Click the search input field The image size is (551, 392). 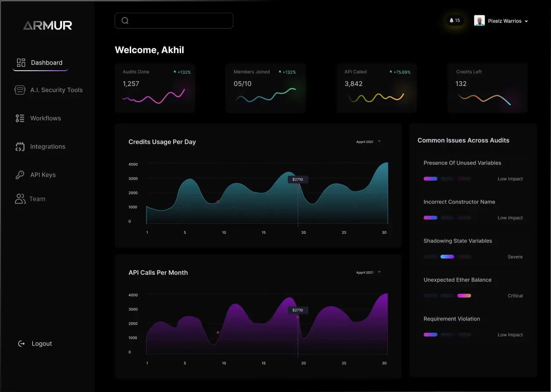click(174, 21)
